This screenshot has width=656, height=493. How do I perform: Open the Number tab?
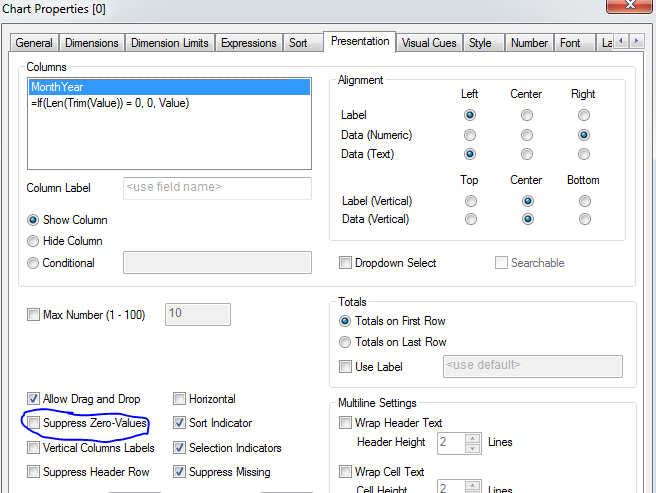click(529, 43)
